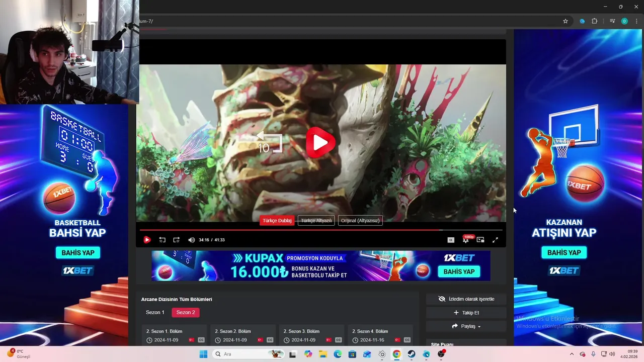This screenshot has height=362, width=644.
Task: Click the large red play button overlay
Action: click(320, 143)
